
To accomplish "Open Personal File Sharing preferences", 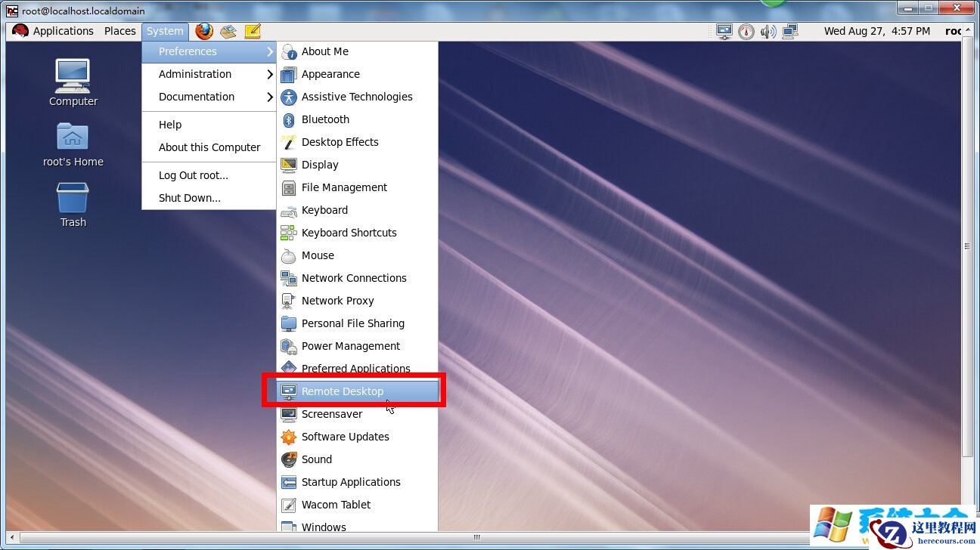I will [x=358, y=323].
